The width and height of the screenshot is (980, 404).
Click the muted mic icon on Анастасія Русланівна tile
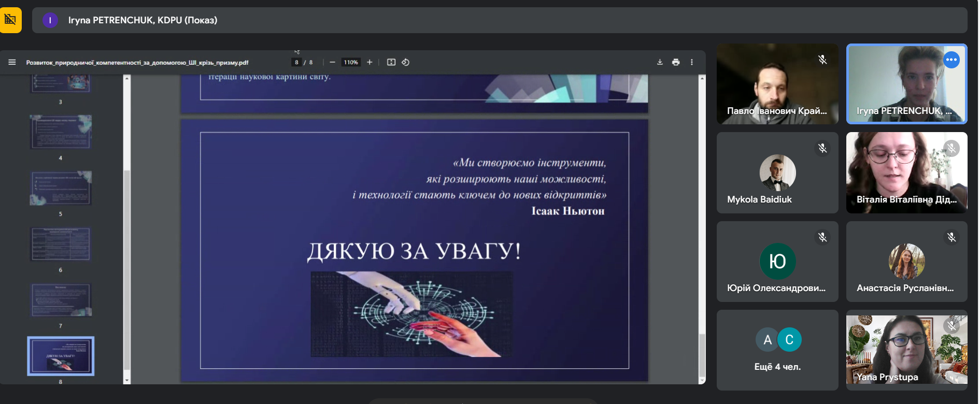pos(951,237)
